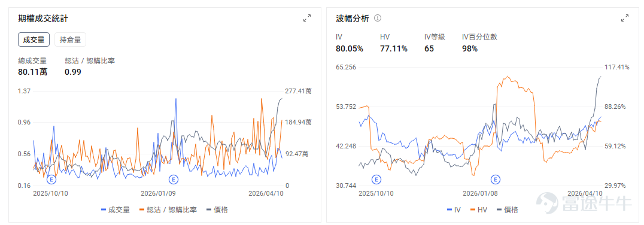
Task: Toggle the 成交量 legend series
Action: 116,210
